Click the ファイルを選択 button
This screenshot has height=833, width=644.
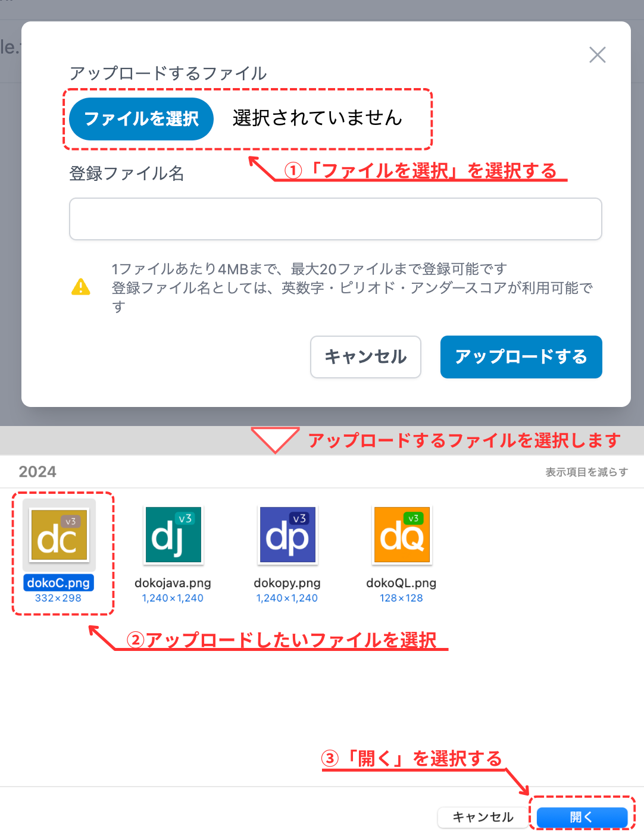(x=141, y=119)
